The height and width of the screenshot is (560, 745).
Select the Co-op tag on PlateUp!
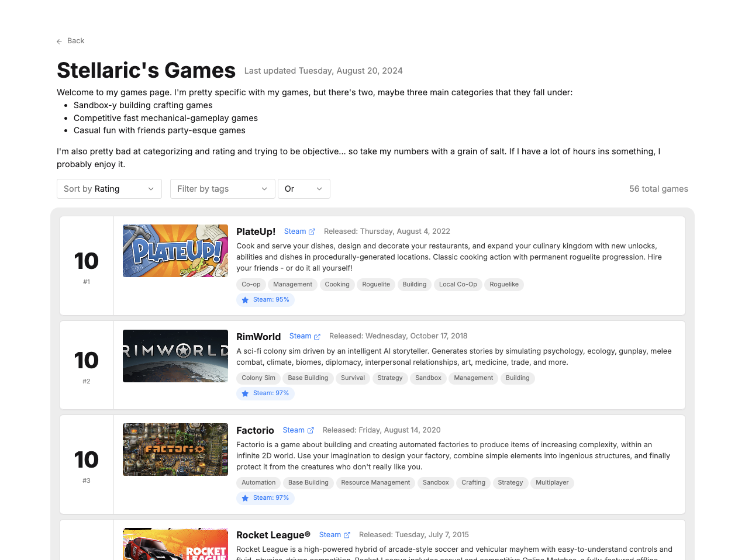251,285
